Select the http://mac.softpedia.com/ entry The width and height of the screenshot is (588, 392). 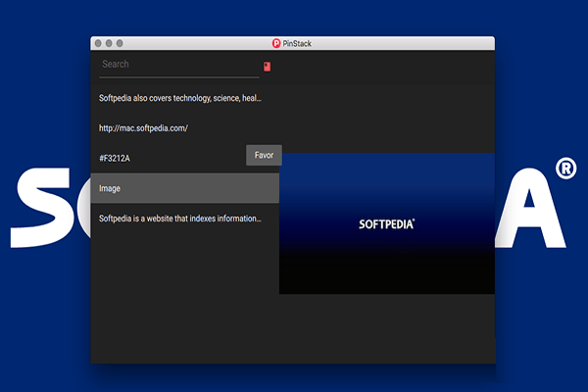click(143, 128)
